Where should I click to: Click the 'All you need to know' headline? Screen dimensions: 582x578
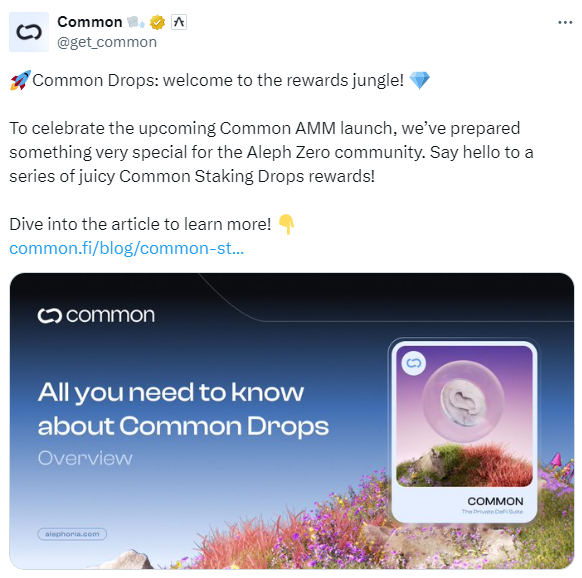click(x=171, y=392)
